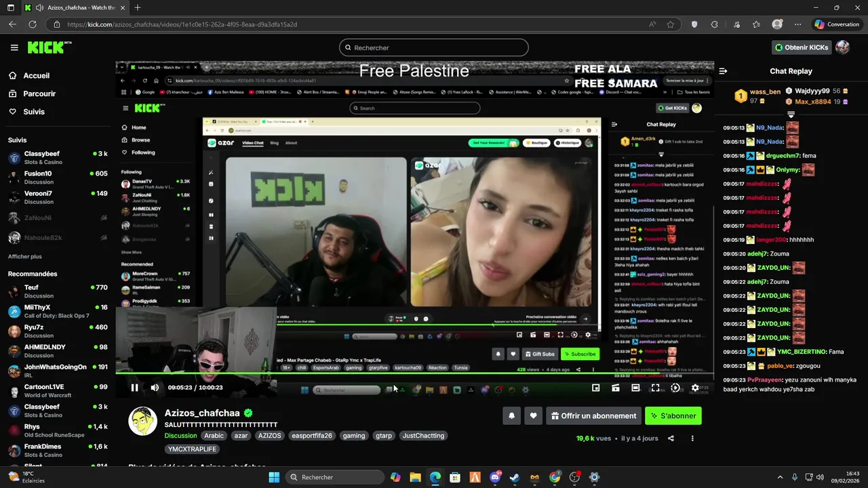Activate read aloud in address bar
This screenshot has width=868, height=488.
click(652, 24)
